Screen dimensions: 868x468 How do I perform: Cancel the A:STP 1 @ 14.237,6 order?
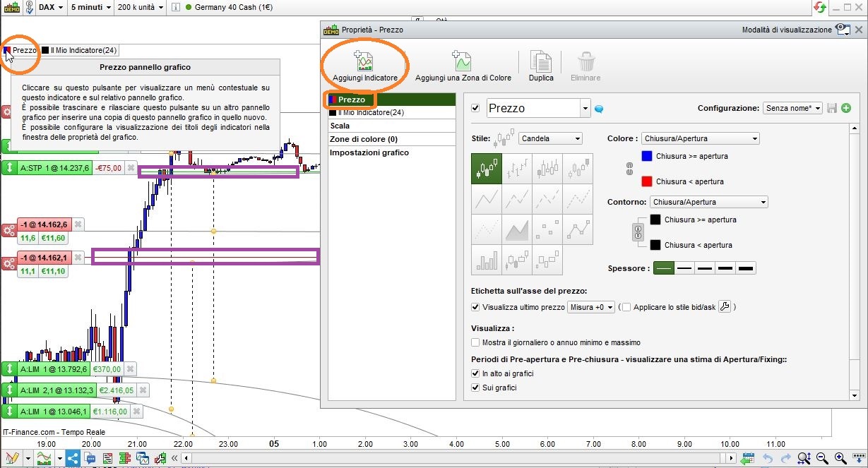[131, 168]
